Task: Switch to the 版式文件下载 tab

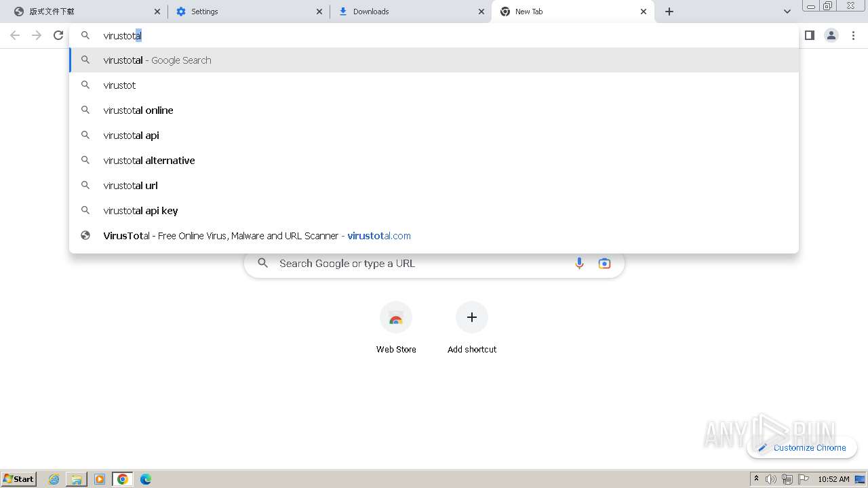Action: point(86,12)
